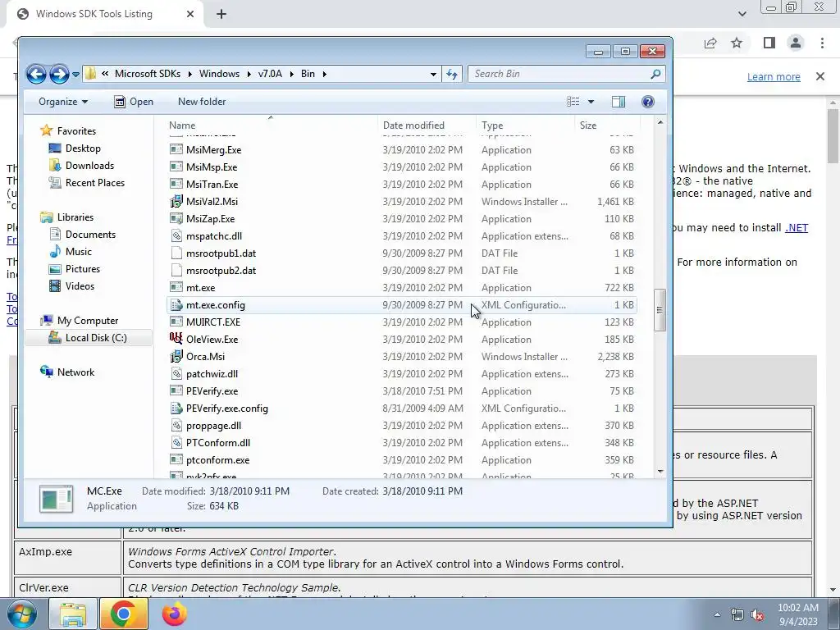Select MsiVal2.Msi installer icon
This screenshot has width=840, height=630.
click(176, 202)
